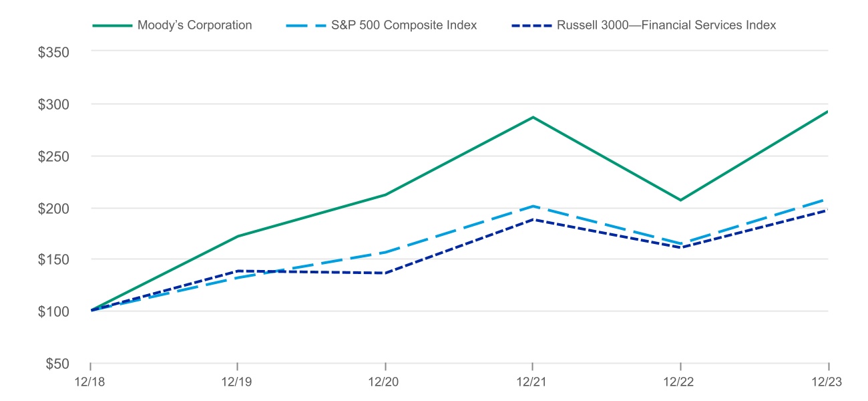Click Moody's green line peak at 12/21
Image resolution: width=868 pixels, height=401 pixels.
tap(533, 117)
